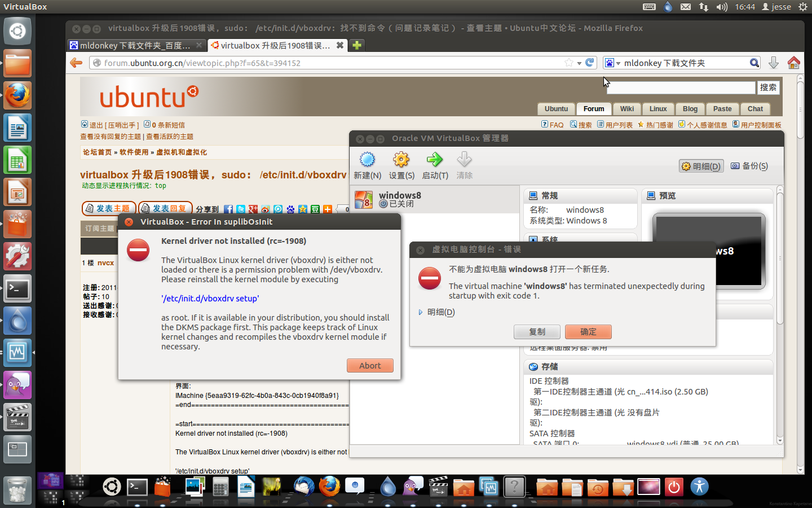Expand the 明细(D) details disclosure triangle
This screenshot has height=508, width=812.
(x=421, y=312)
